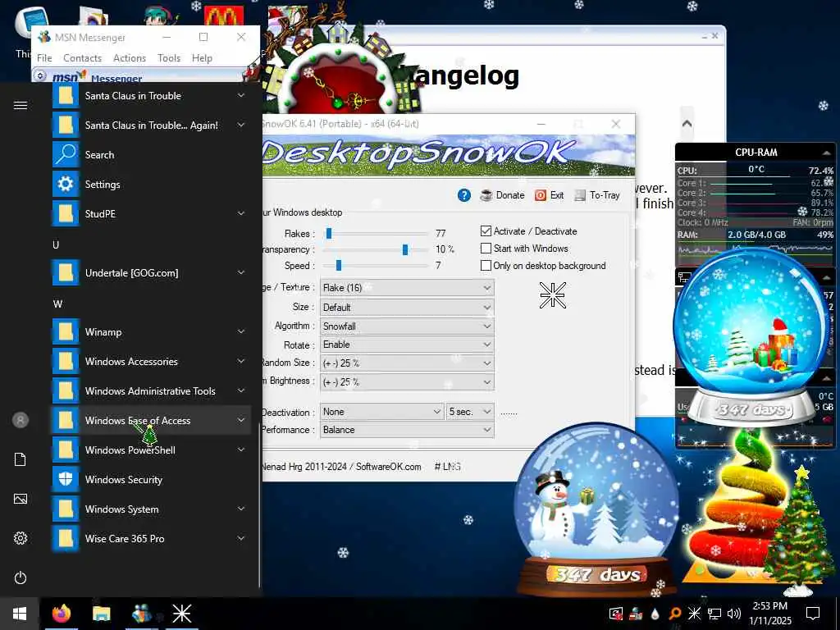Open Settings app entry in Start list
840x630 pixels.
[150, 185]
